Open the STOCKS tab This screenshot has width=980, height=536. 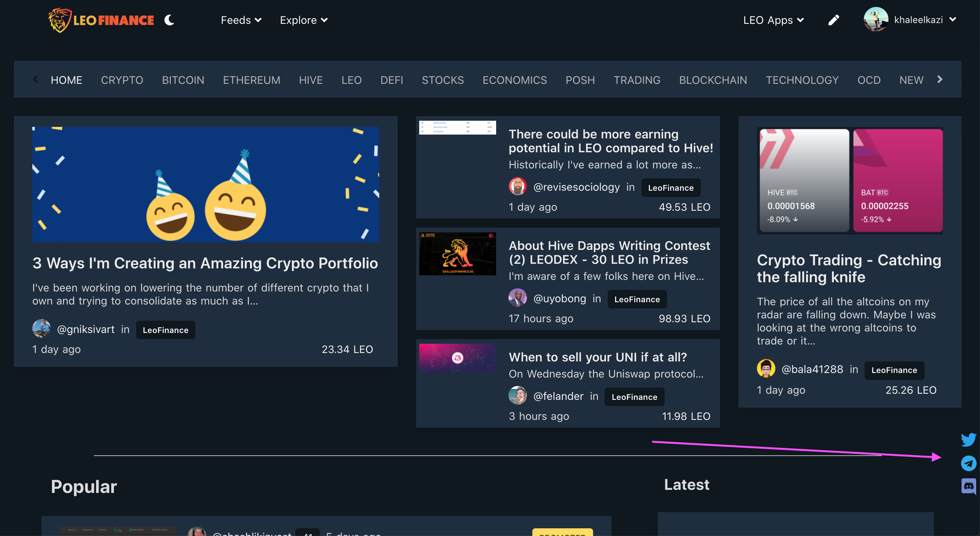click(x=443, y=80)
